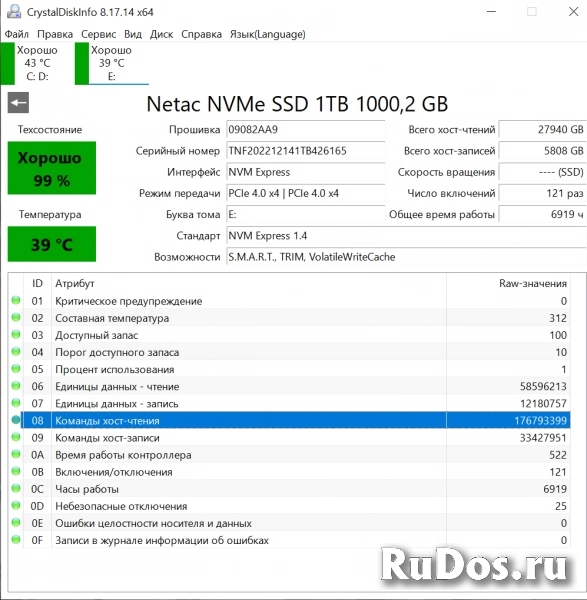
Task: Open the Сервис menu
Action: click(98, 34)
